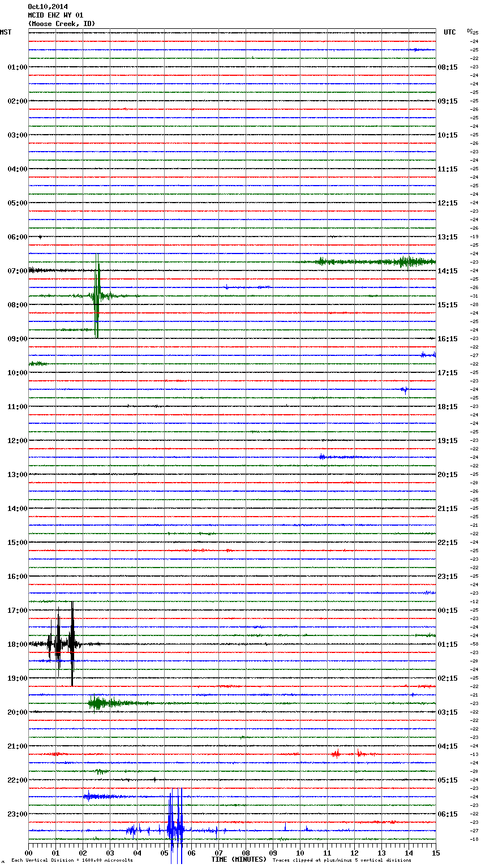
Task: Click the traces clipped footnote text
Action: click(x=342, y=861)
